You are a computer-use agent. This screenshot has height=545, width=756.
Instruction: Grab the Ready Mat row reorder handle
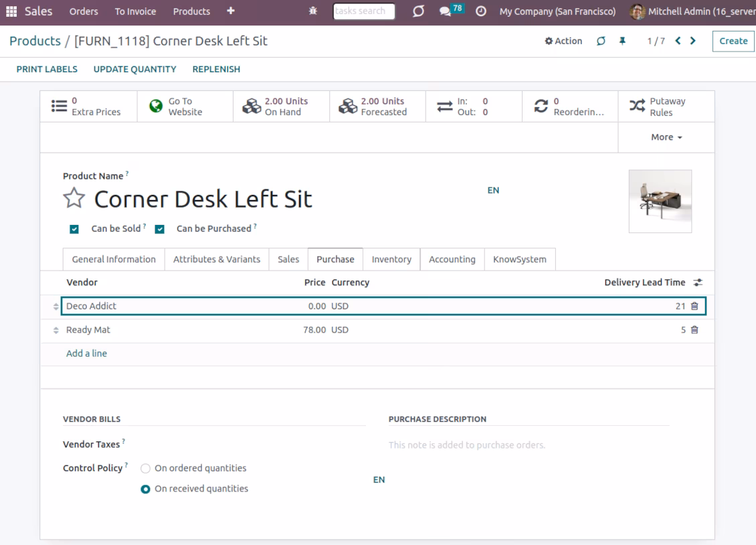click(x=56, y=330)
